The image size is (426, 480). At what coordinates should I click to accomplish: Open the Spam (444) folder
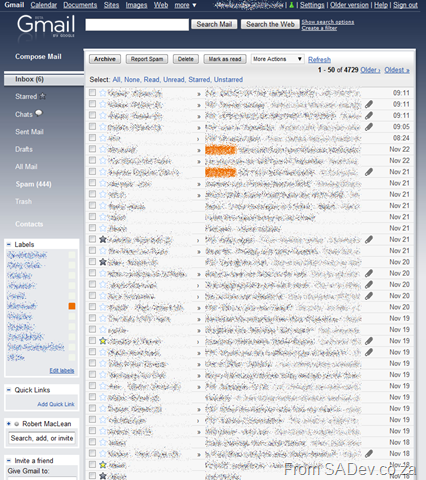[x=33, y=184]
